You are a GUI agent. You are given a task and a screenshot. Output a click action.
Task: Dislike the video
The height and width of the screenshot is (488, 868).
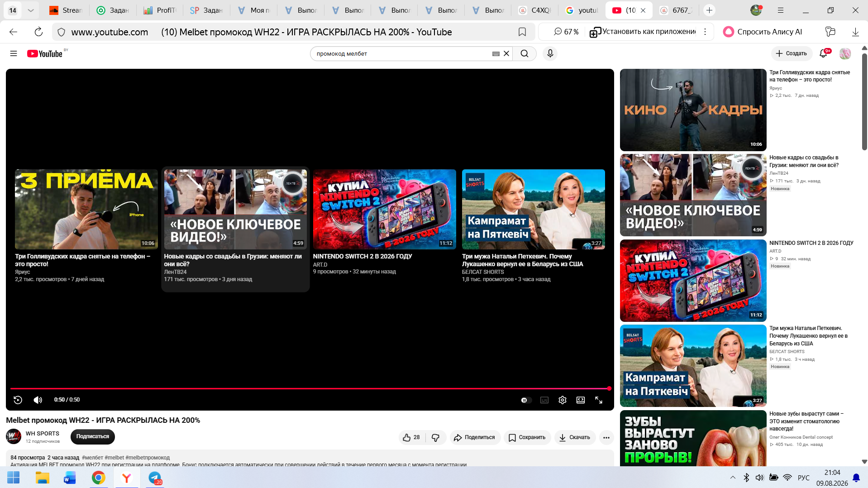(x=436, y=437)
